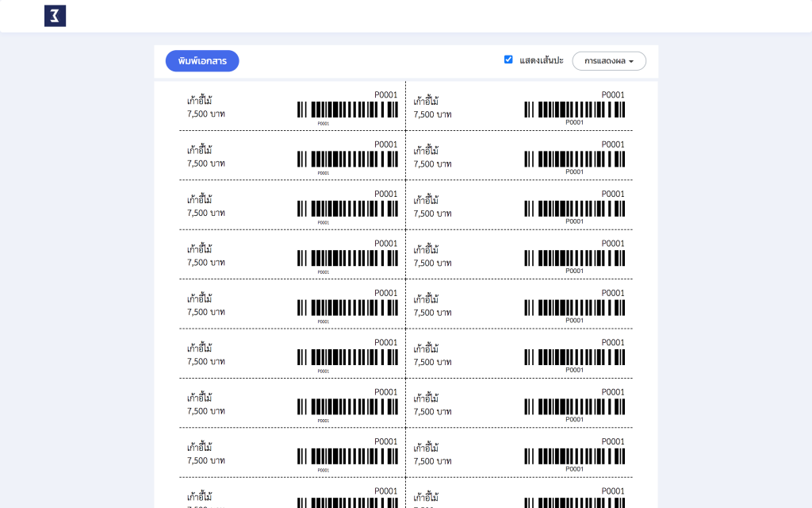Click the dark blue logo icon in the header

[55, 16]
